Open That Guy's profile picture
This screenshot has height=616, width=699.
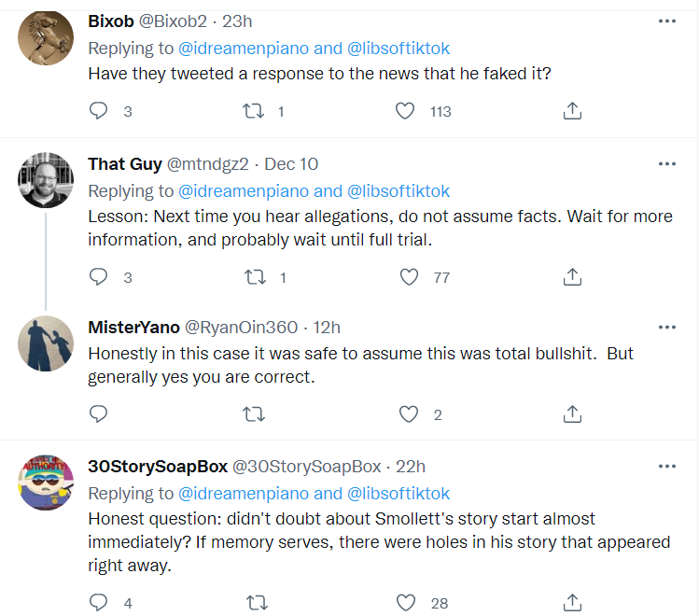click(x=46, y=180)
